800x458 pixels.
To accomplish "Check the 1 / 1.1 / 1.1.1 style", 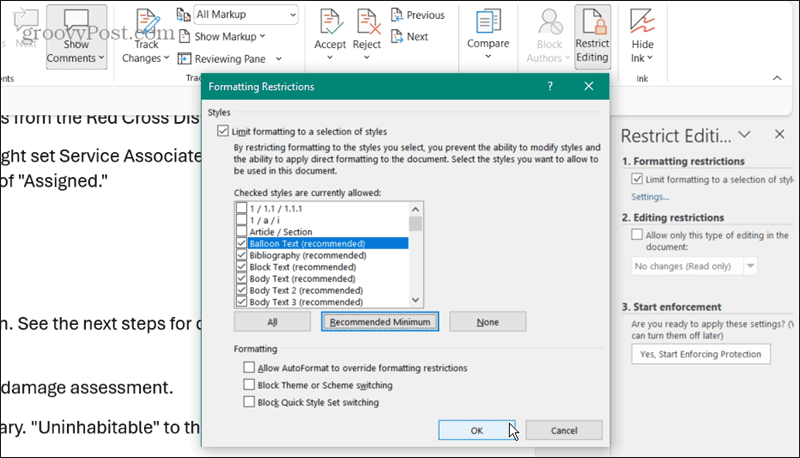I will tap(241, 208).
